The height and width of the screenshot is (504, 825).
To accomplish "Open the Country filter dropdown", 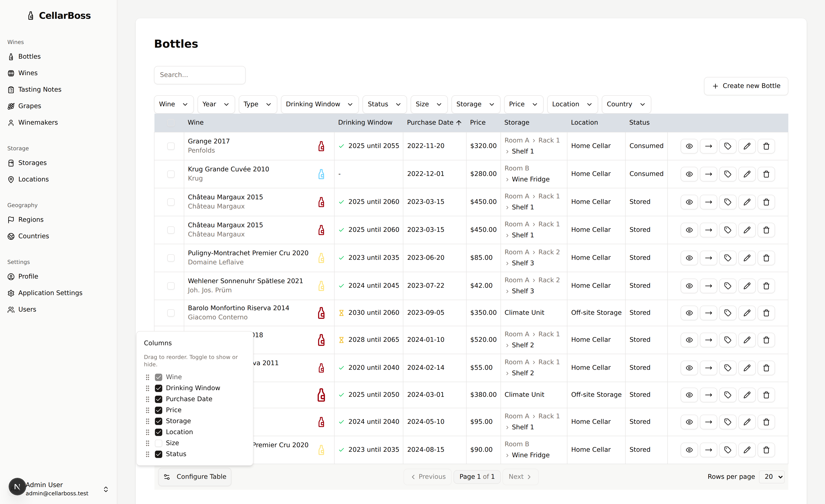I will pyautogui.click(x=626, y=104).
